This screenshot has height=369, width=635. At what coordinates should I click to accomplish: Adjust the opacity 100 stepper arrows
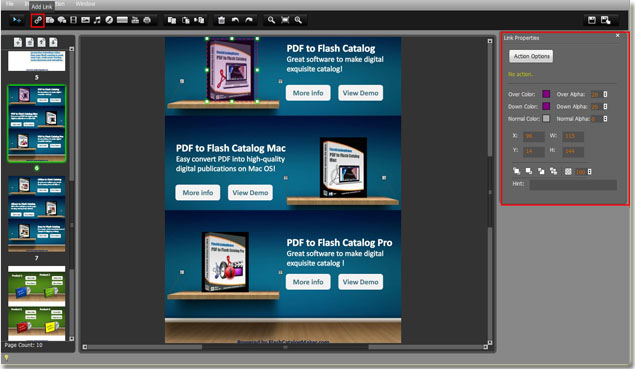(x=590, y=172)
